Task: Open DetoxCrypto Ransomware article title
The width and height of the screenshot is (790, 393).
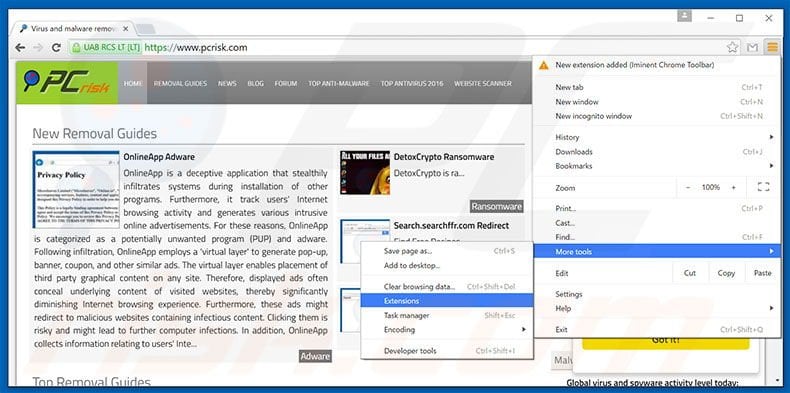Action: (443, 157)
